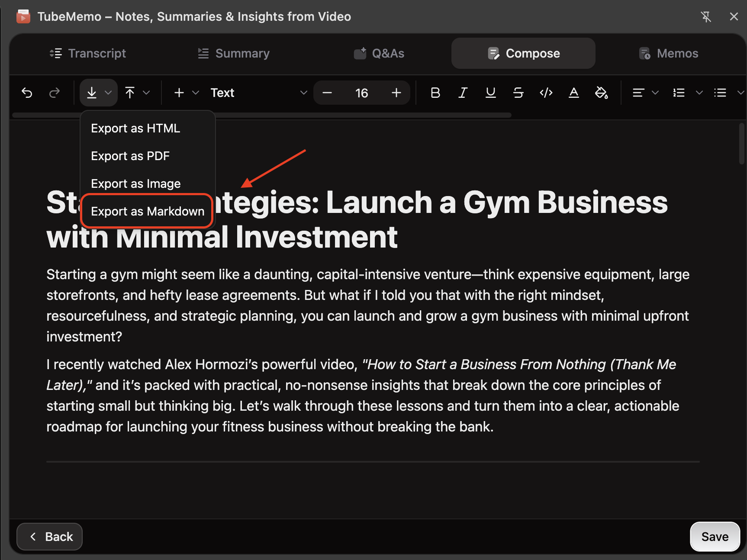The height and width of the screenshot is (560, 747).
Task: Open the export dropdown chevron
Action: pos(108,93)
